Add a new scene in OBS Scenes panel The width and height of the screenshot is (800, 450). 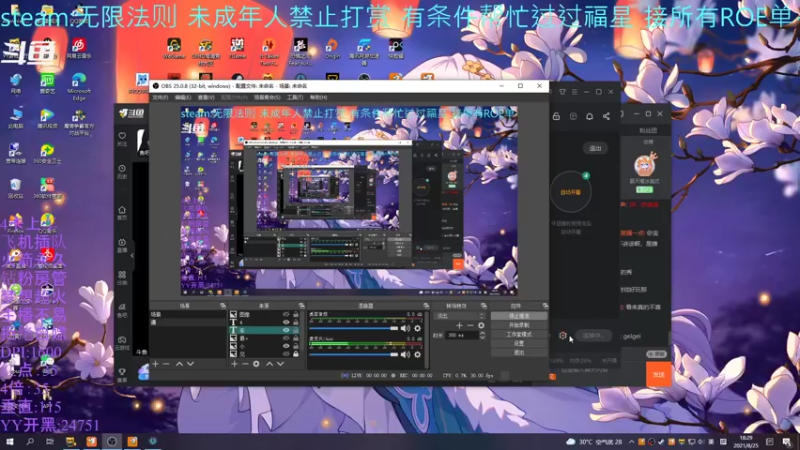(x=156, y=364)
